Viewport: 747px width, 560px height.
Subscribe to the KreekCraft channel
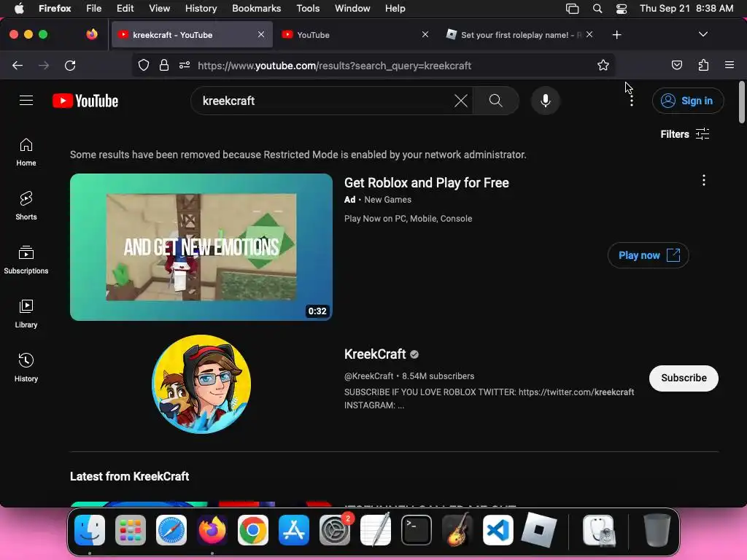(x=684, y=378)
